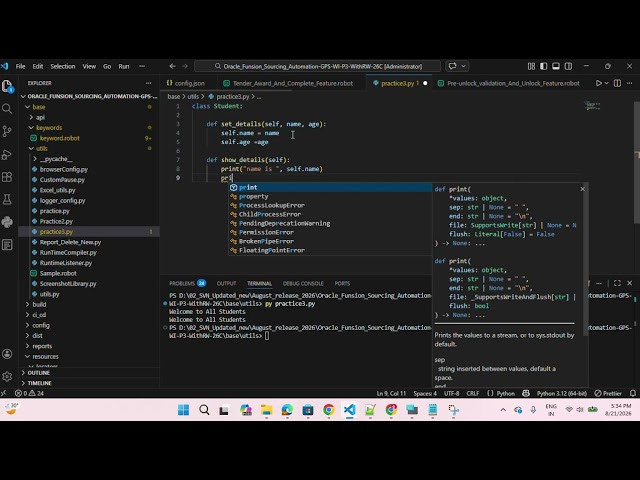Toggle the Prettier formatter status
Screen dimensions: 640x480
point(608,393)
